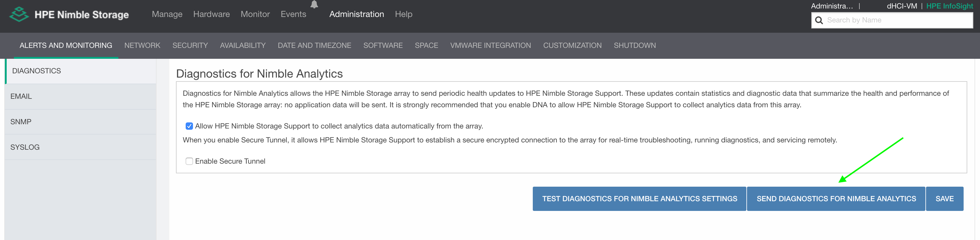The height and width of the screenshot is (240, 980).
Task: Open the Help menu
Action: click(404, 14)
